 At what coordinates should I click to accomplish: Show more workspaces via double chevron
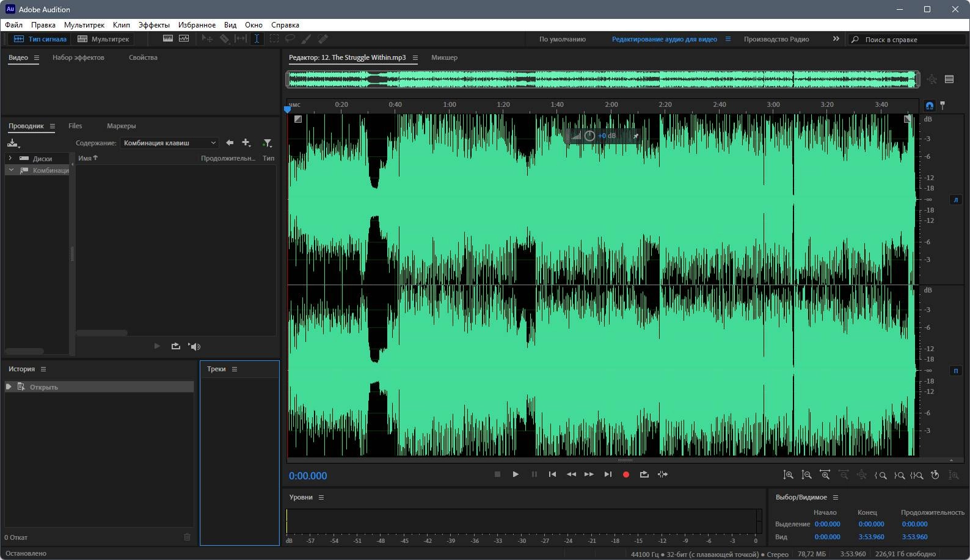point(836,39)
